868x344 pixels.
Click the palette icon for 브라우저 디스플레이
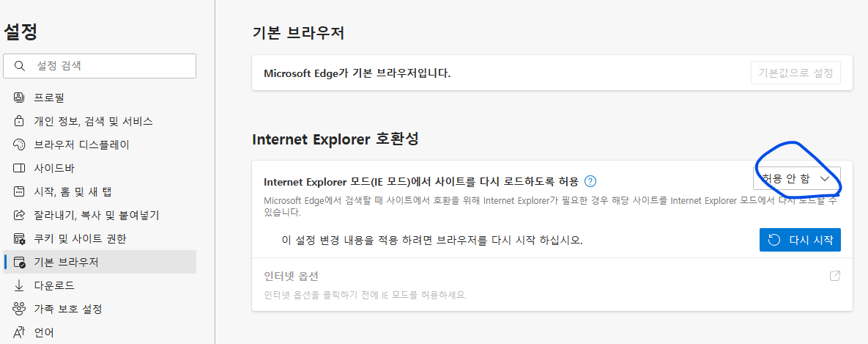[x=19, y=144]
